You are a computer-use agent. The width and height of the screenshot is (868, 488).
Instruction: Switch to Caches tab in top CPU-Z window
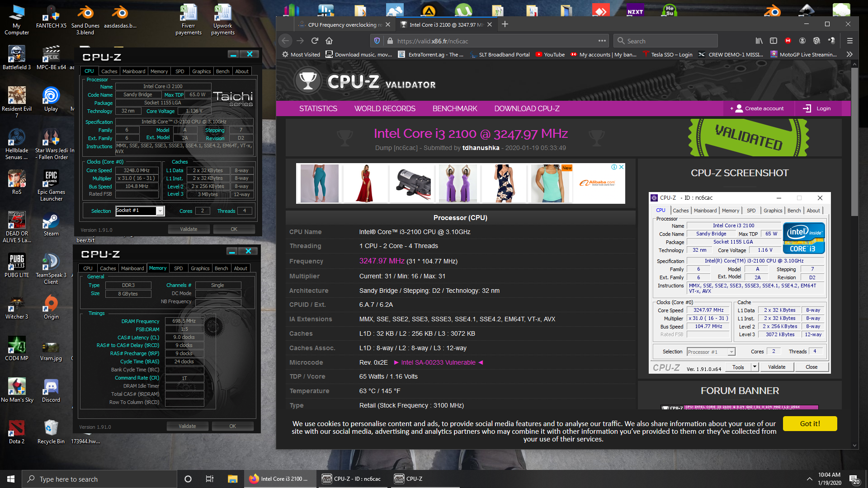click(x=109, y=71)
